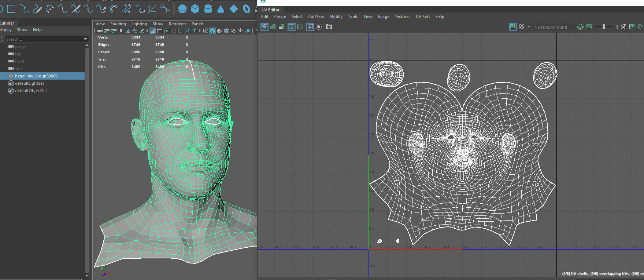Create a polygon cone from shelf
The width and height of the screenshot is (644, 280).
221,9
